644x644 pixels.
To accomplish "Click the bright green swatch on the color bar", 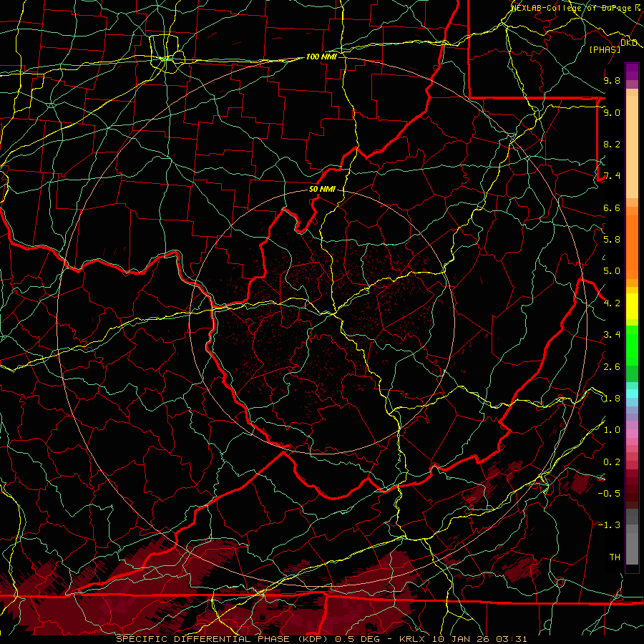I will point(632,345).
